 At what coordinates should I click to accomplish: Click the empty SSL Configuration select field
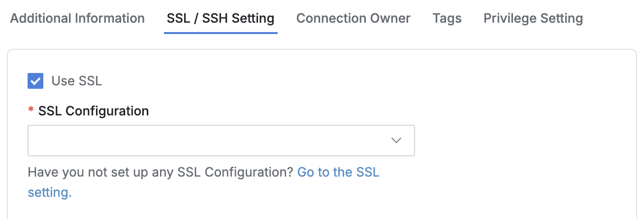point(197,141)
